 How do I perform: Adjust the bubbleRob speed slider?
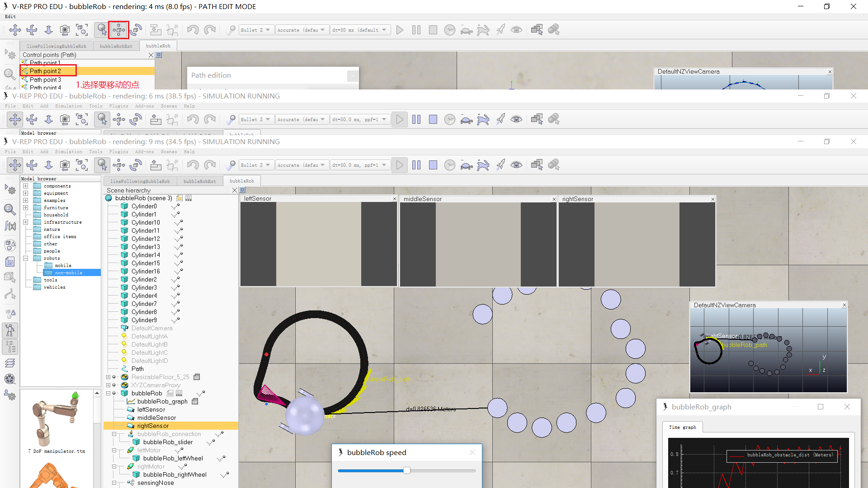click(x=406, y=470)
